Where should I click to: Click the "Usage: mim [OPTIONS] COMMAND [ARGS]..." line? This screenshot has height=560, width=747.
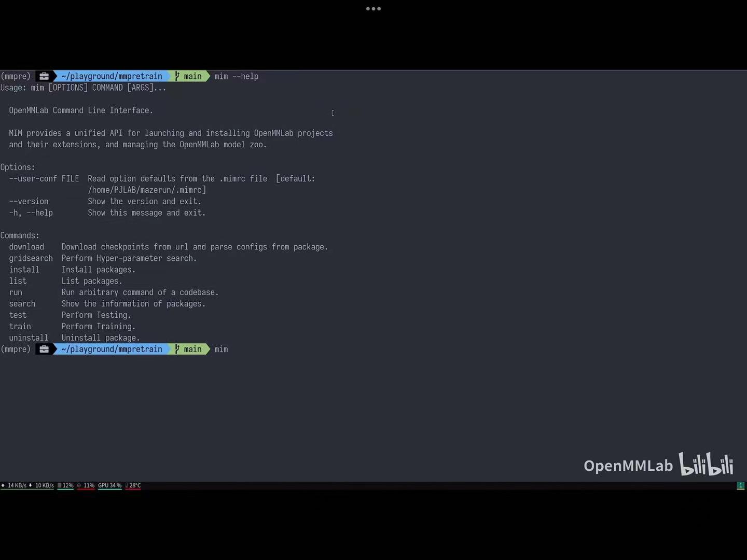(83, 88)
